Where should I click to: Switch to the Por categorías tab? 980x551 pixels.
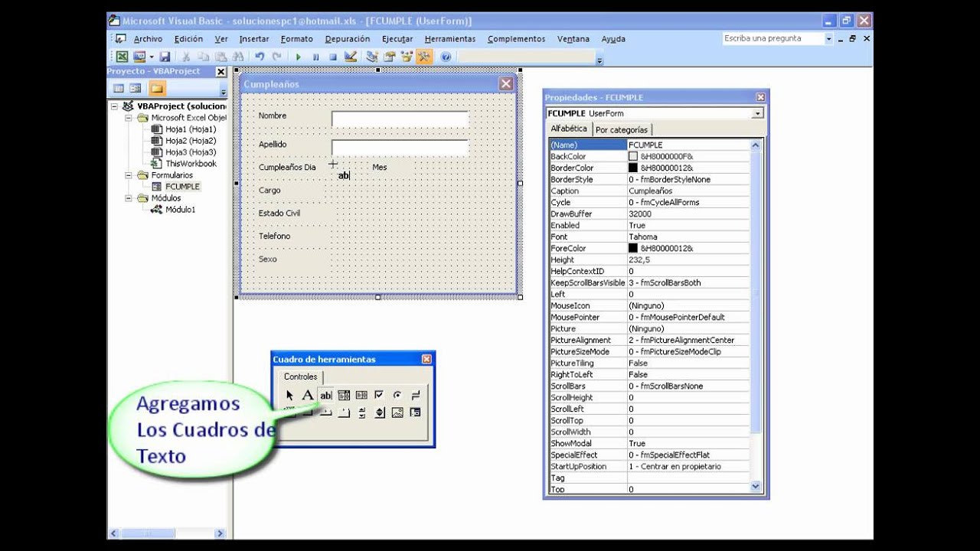point(622,130)
